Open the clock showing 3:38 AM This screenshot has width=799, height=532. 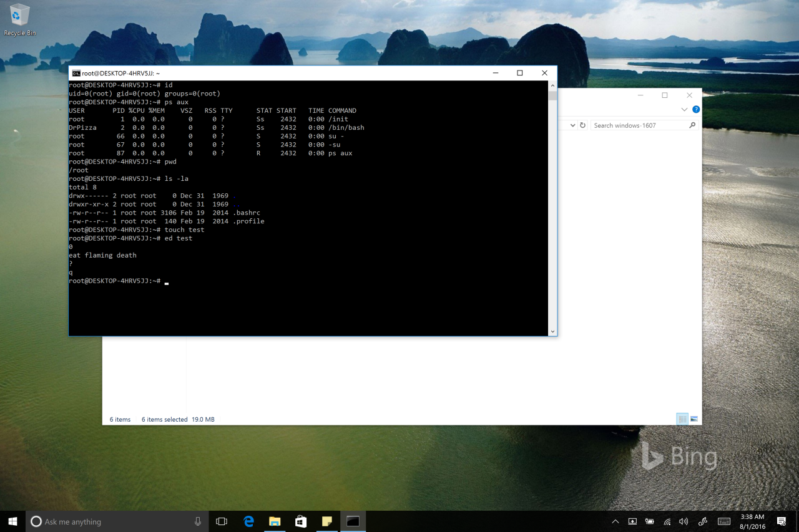[x=752, y=521]
